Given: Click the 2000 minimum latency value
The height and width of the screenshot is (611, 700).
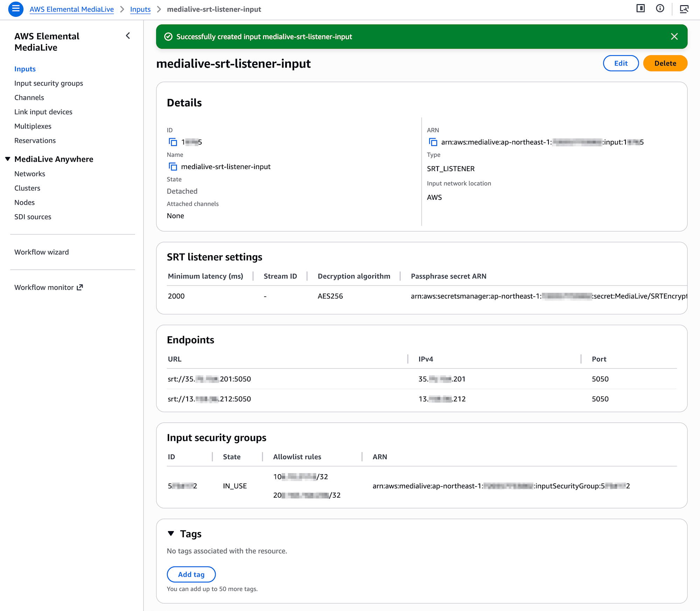Looking at the screenshot, I should click(176, 296).
